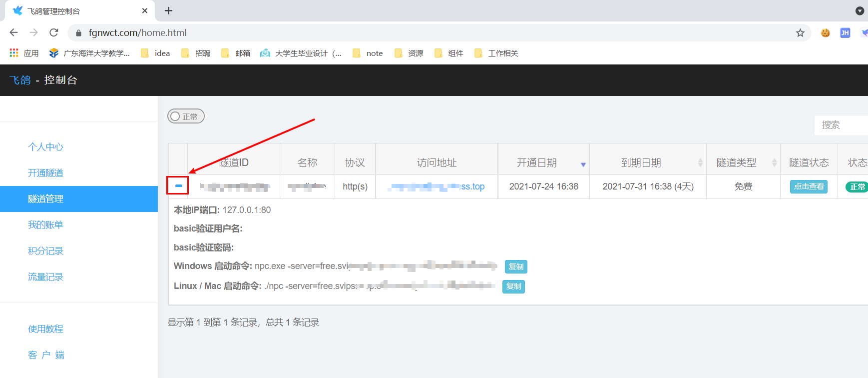Open the JH extension icon
The width and height of the screenshot is (868, 378).
pyautogui.click(x=845, y=33)
